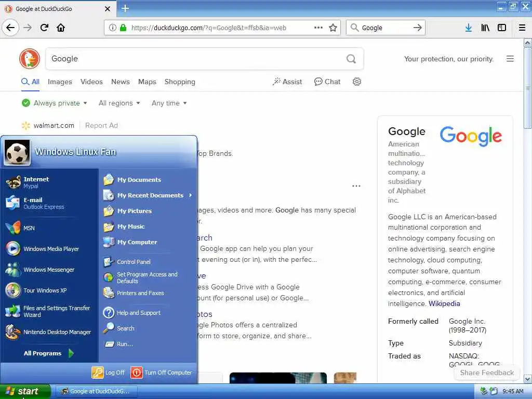Open the browser home page icon
The height and width of the screenshot is (399, 532).
coord(61,28)
